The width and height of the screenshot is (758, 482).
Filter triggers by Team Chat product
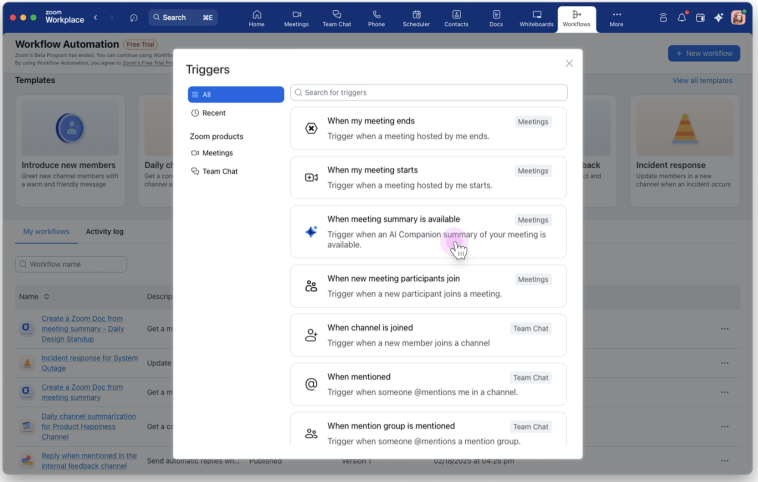[219, 172]
